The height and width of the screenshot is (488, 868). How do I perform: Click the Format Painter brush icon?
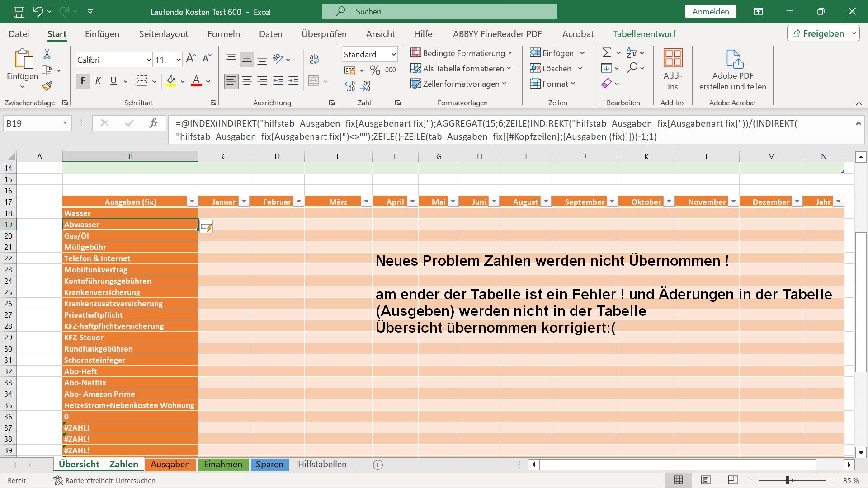pos(47,86)
